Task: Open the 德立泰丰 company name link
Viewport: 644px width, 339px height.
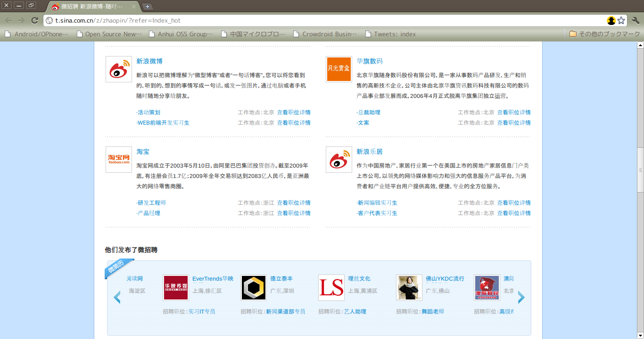Action: 281,279
